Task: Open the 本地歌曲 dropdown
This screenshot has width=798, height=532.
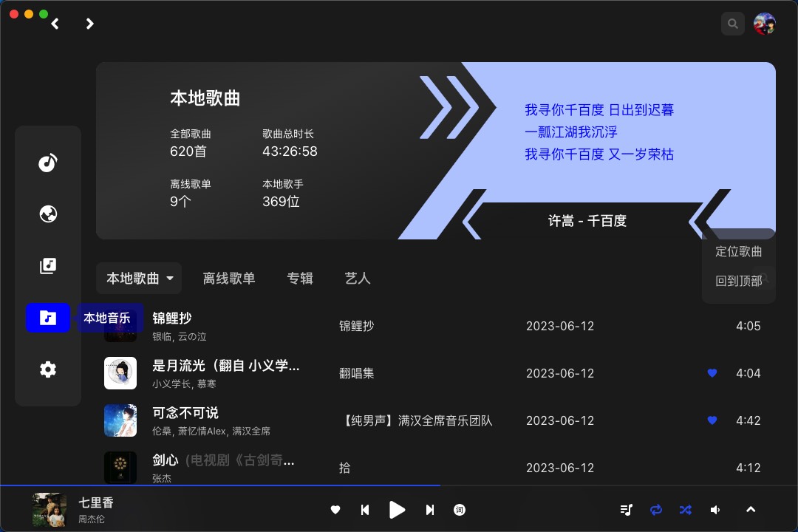Action: 138,279
